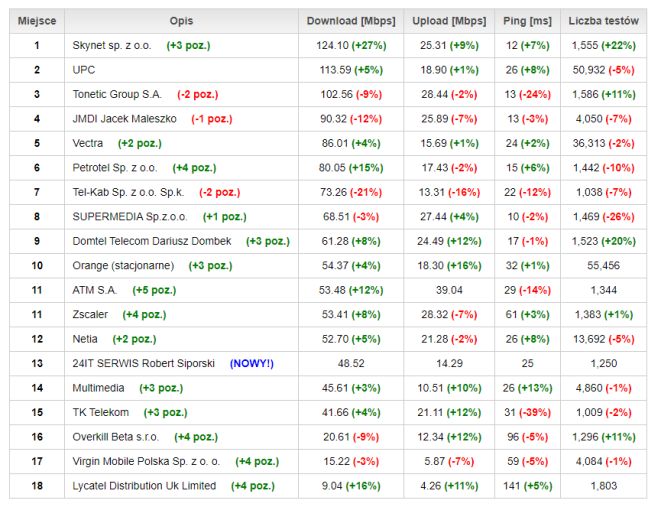Click the Download [Mbps] column header

click(350, 20)
